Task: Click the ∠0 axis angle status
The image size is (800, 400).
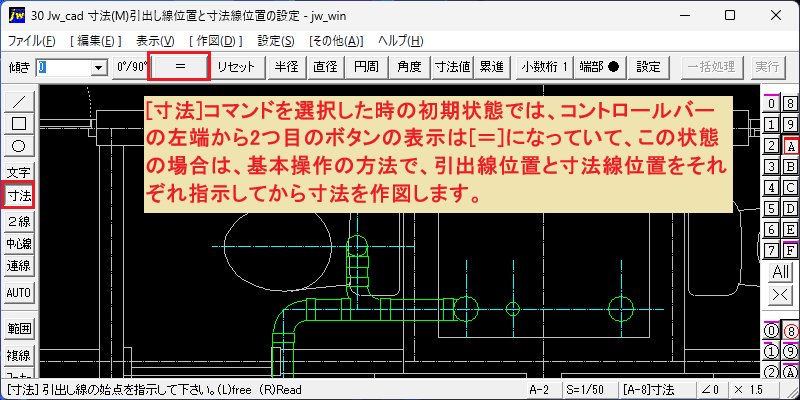Action: [x=711, y=390]
